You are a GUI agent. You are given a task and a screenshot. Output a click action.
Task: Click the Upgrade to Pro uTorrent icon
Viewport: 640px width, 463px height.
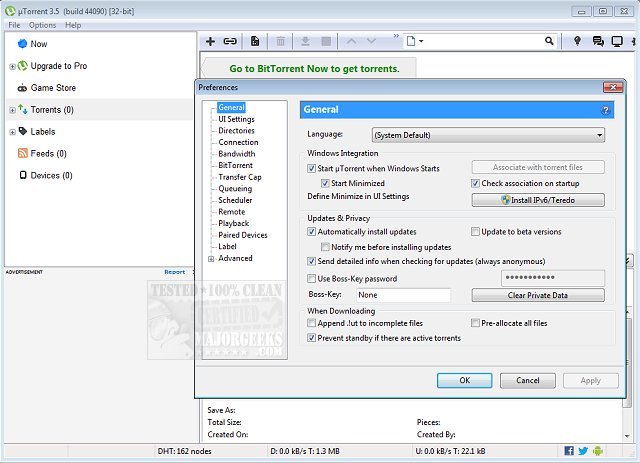[23, 66]
